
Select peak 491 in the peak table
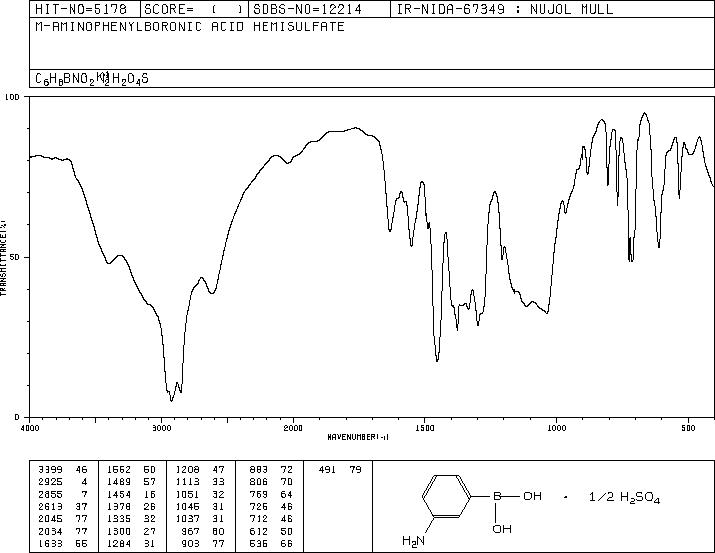click(x=327, y=470)
